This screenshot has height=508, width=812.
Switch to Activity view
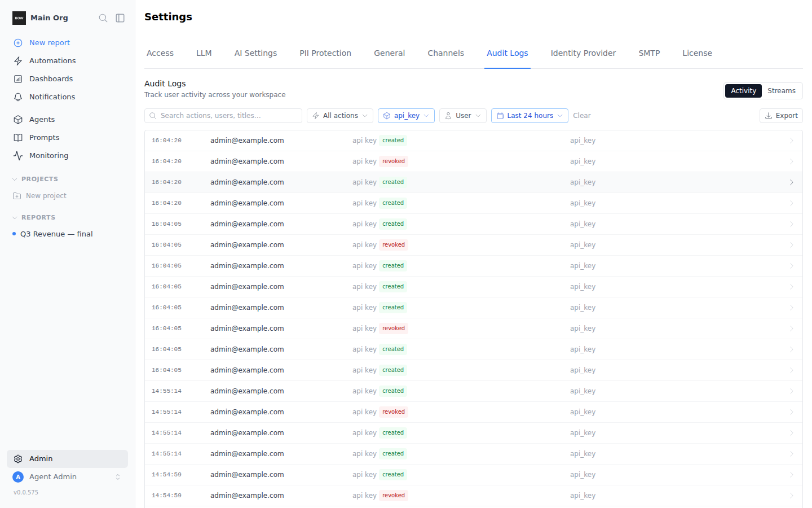pos(743,91)
